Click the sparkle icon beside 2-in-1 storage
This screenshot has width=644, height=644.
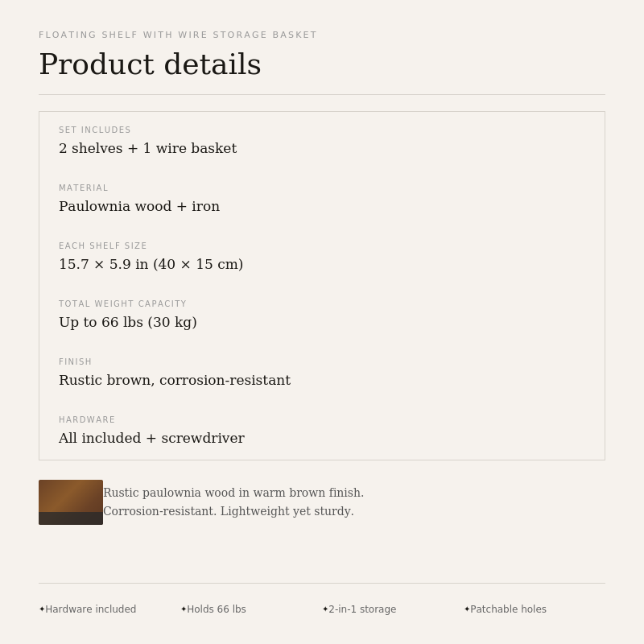[325, 609]
